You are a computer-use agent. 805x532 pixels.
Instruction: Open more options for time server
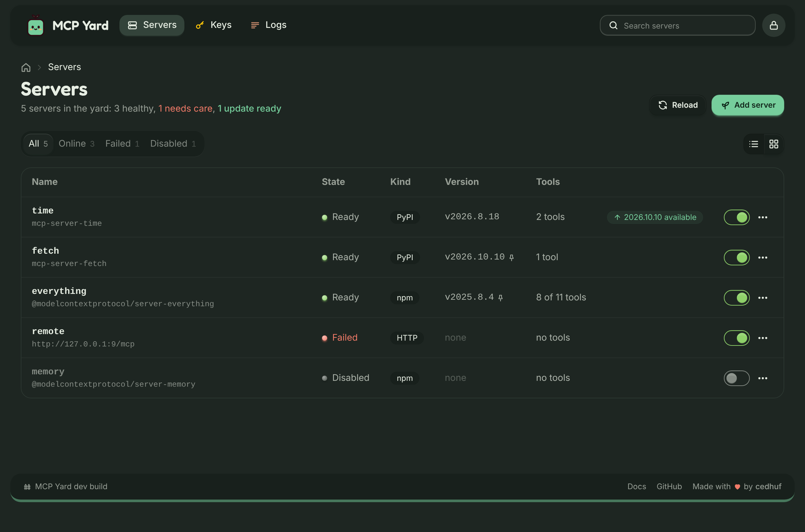click(762, 217)
